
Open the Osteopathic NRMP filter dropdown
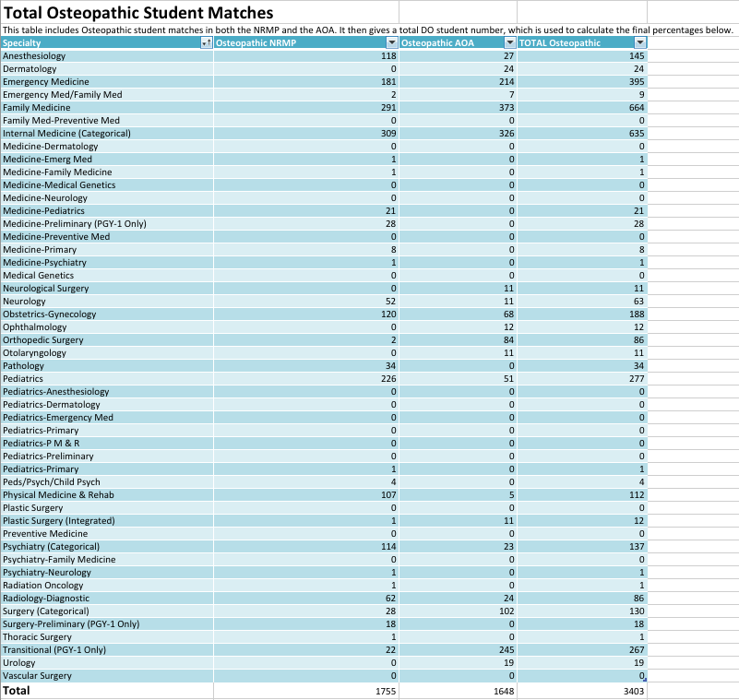(x=392, y=42)
